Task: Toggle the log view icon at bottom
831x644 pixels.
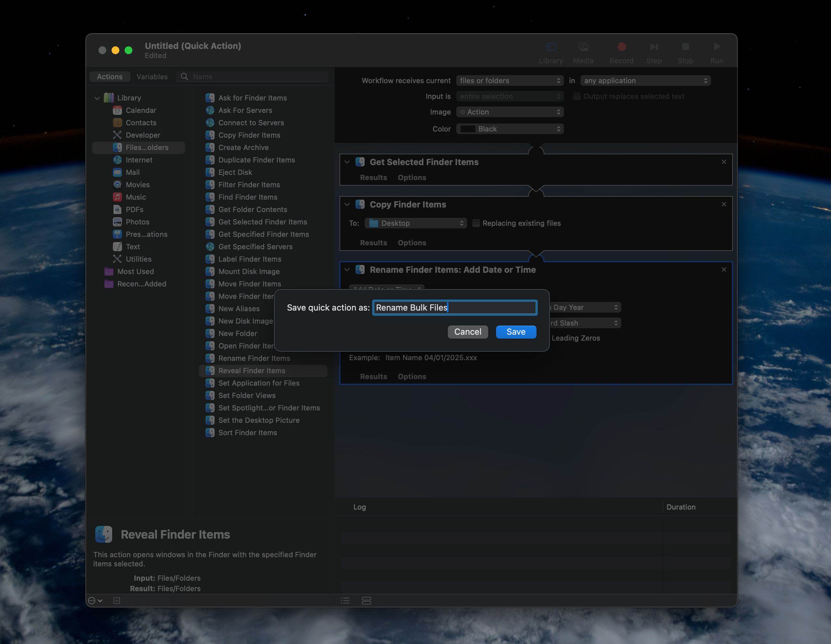Action: pos(345,601)
